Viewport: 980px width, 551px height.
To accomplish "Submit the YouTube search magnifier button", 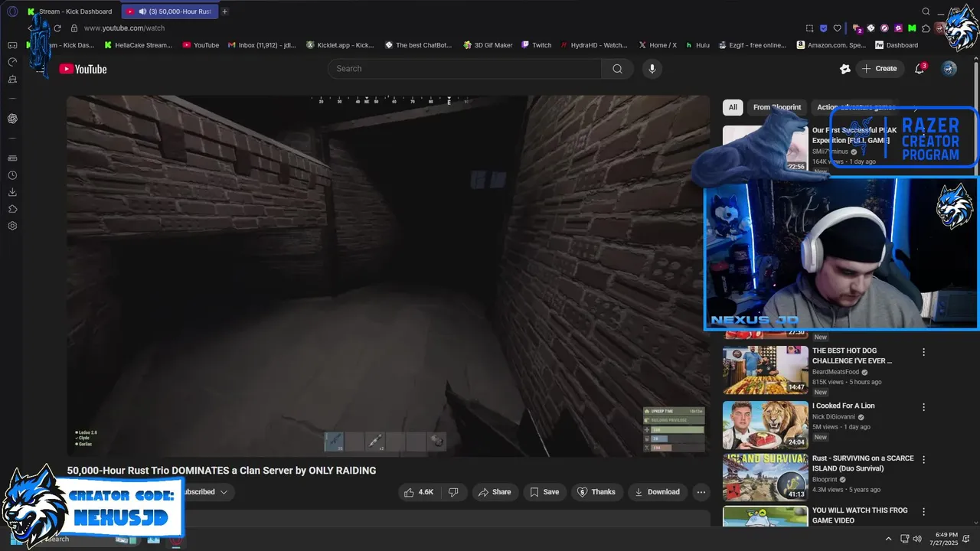I will pos(617,69).
